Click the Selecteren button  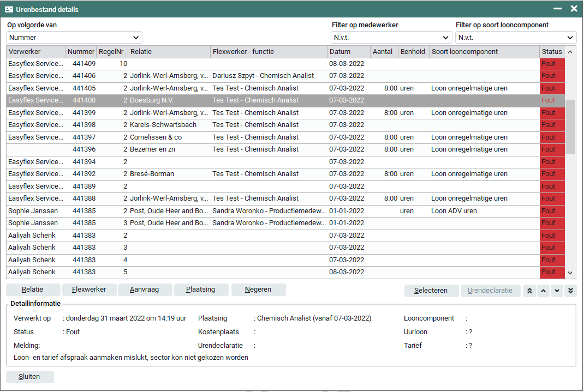pyautogui.click(x=431, y=291)
